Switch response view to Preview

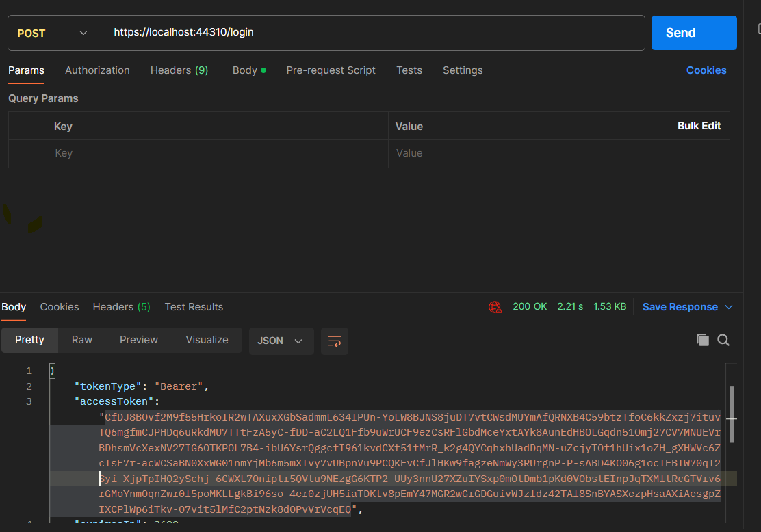tap(139, 340)
